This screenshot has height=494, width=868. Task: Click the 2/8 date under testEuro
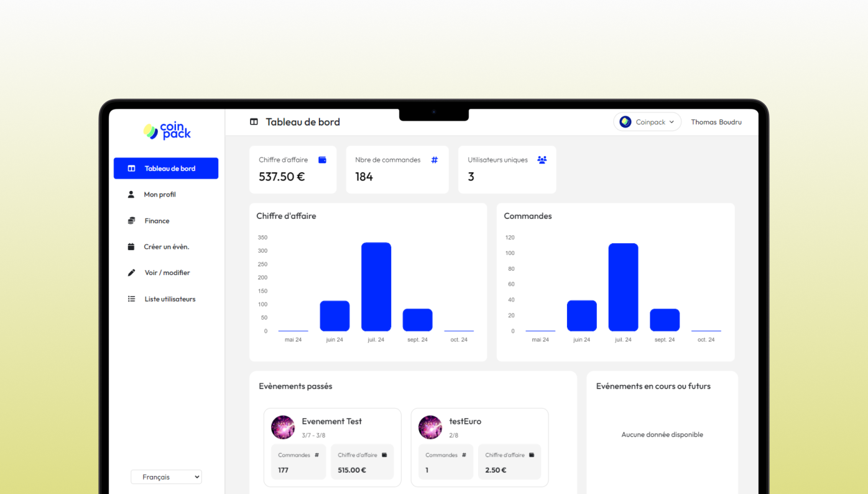(x=454, y=436)
